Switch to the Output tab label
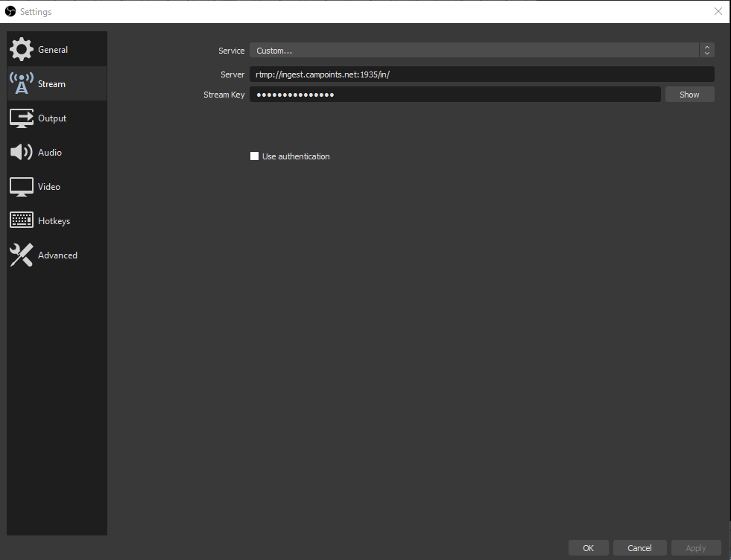The image size is (731, 560). point(52,118)
